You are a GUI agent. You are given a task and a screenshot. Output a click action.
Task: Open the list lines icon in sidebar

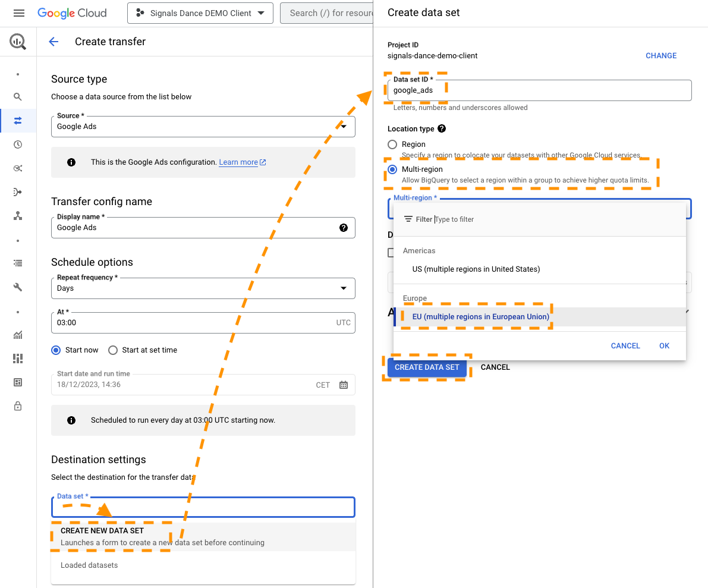18,263
